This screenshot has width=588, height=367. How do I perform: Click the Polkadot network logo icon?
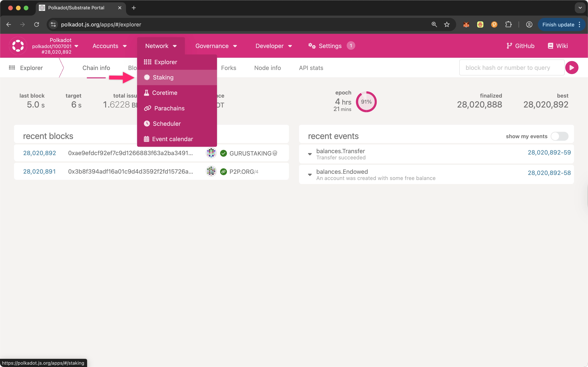(18, 46)
